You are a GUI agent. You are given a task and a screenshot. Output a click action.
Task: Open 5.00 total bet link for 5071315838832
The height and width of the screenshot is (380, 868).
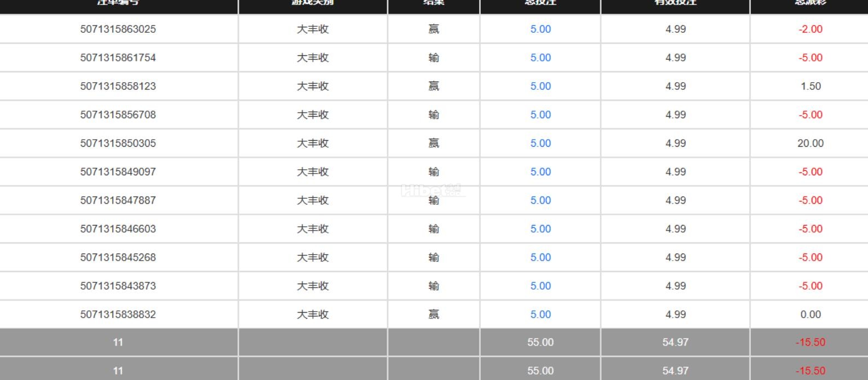coord(540,314)
